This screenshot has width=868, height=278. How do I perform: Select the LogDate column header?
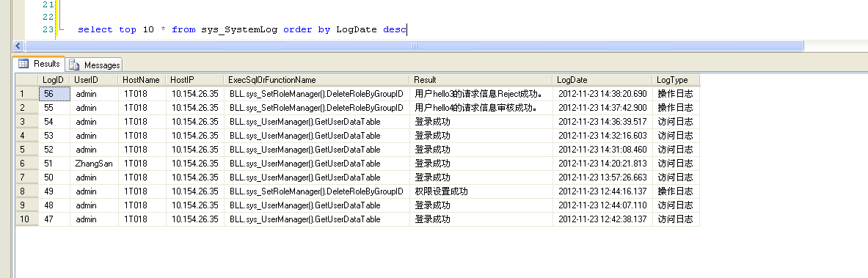602,80
